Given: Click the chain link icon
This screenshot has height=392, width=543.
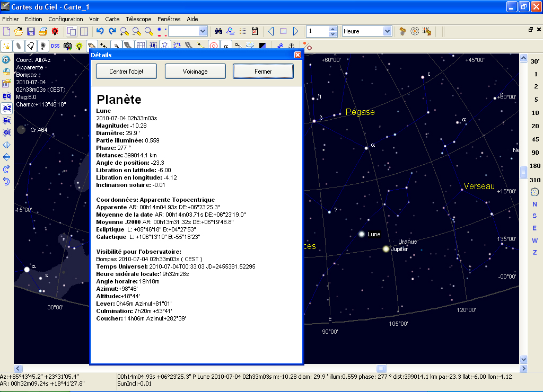Looking at the screenshot, I should [x=280, y=46].
